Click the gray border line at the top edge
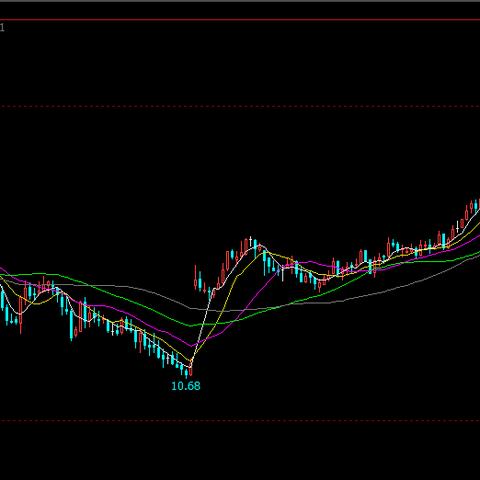Screen dimensions: 480x480 [x=240, y=1]
